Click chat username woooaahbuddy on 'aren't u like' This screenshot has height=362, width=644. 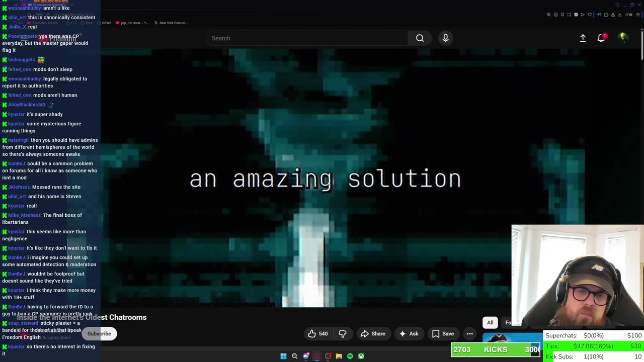[24, 8]
